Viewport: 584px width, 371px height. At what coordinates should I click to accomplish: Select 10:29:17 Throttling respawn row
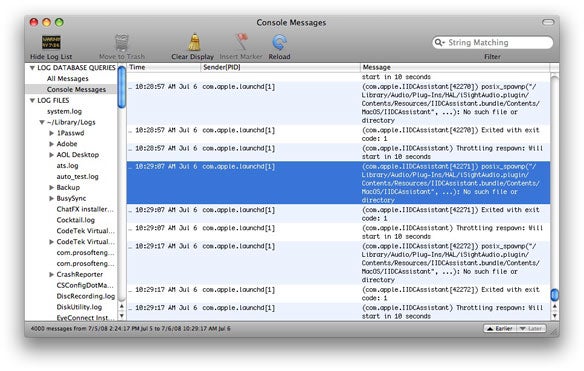(x=338, y=312)
